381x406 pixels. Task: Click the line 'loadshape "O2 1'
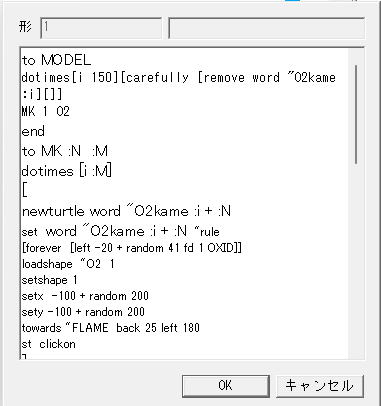click(x=68, y=264)
